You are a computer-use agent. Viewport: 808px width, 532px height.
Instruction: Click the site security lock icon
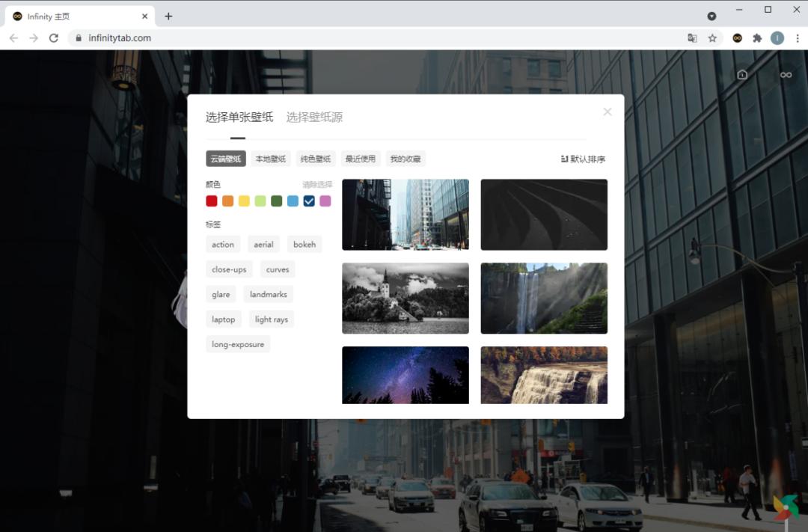(x=79, y=36)
